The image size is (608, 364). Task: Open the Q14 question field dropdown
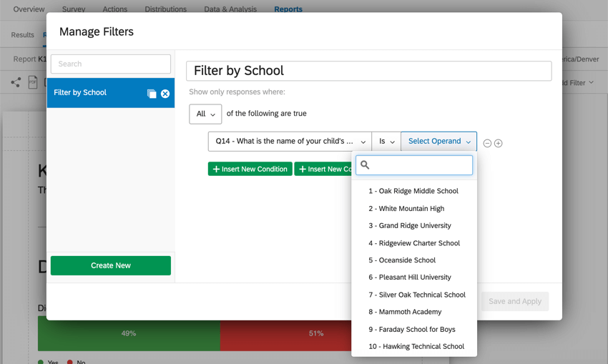click(x=290, y=142)
